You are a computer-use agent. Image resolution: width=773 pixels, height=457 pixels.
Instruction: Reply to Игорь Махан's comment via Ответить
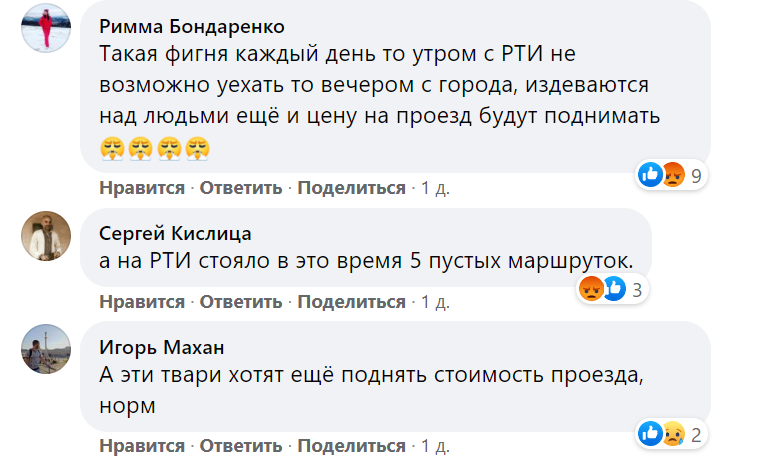click(x=241, y=445)
